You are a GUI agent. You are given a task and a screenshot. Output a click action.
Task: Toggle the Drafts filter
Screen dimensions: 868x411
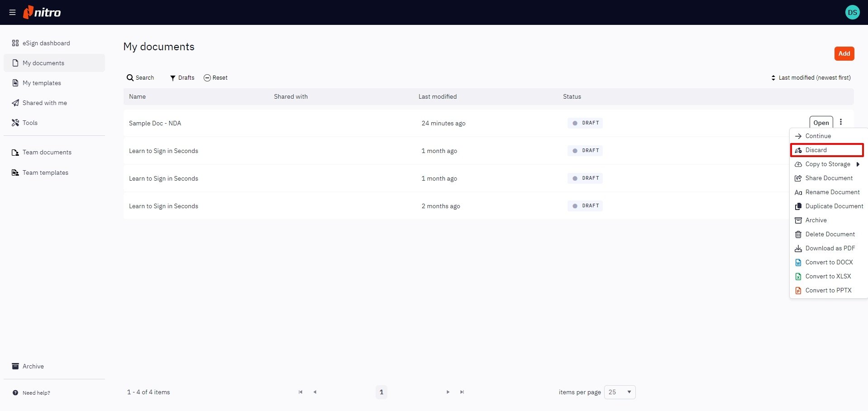(x=182, y=78)
